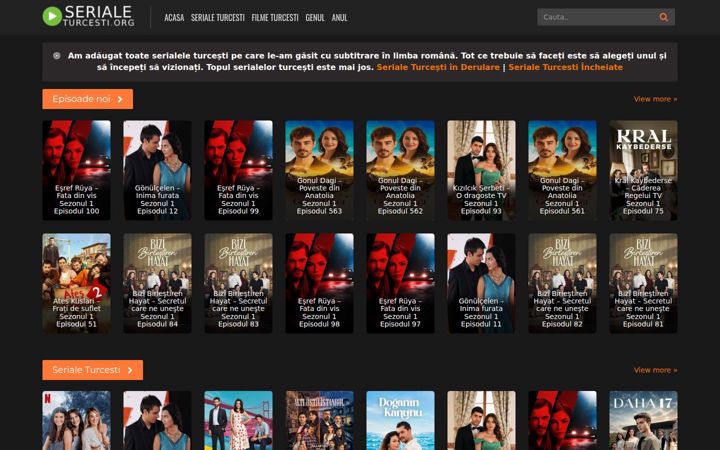Expand the GENUL menu
The image size is (720, 450).
coord(315,17)
